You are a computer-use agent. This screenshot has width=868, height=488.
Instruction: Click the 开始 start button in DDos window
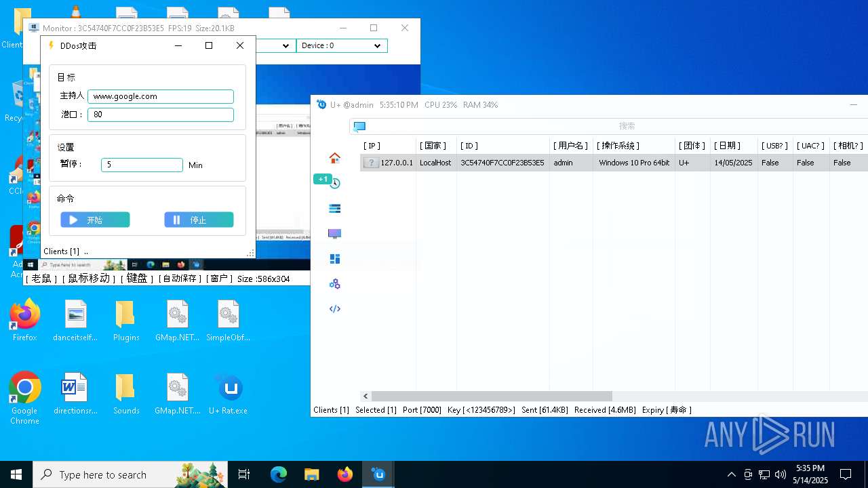tap(95, 220)
